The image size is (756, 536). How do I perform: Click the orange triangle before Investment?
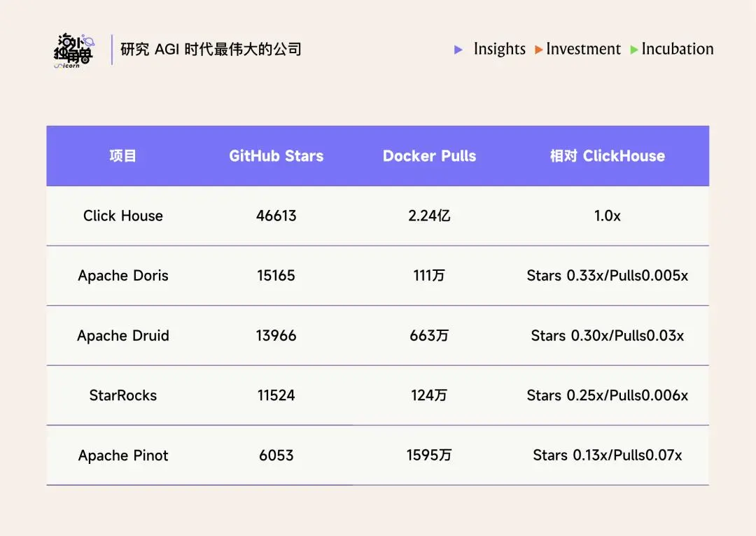(x=538, y=50)
